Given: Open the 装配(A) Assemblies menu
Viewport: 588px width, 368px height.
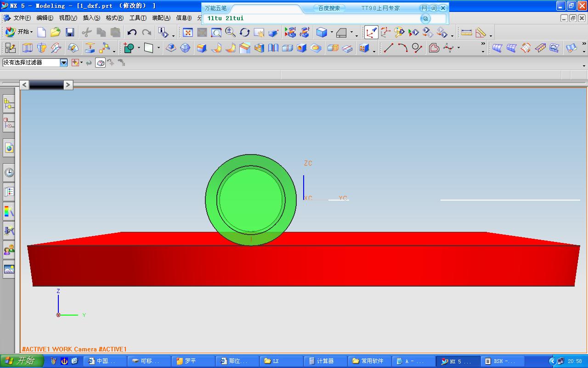Looking at the screenshot, I should [161, 18].
